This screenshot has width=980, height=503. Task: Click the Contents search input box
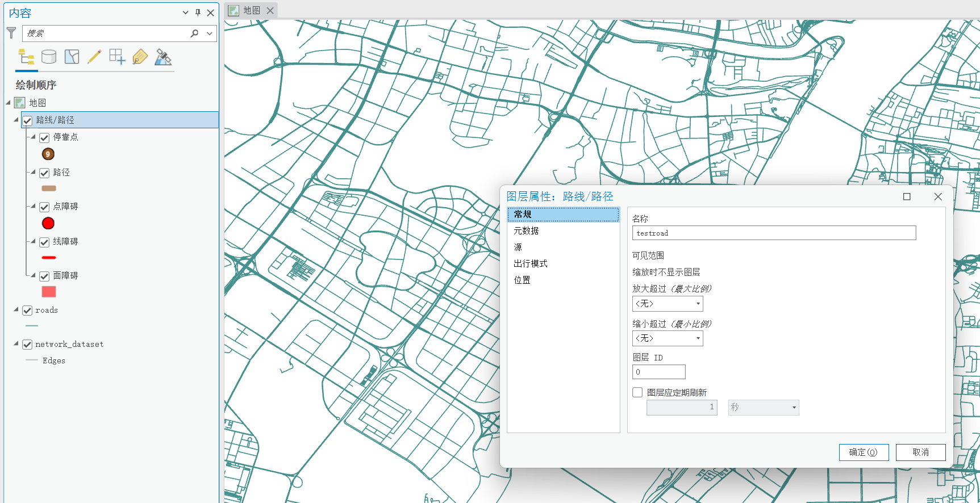(106, 33)
